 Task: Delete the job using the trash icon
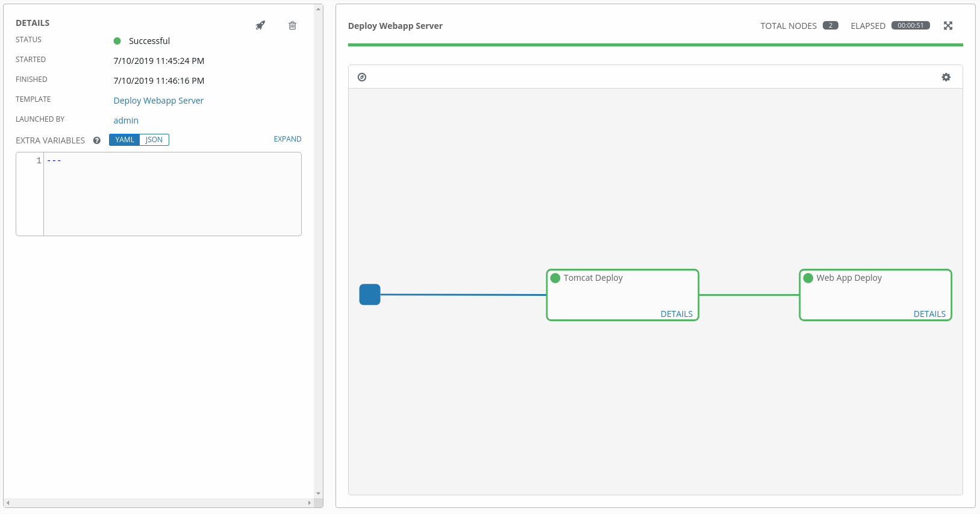pos(292,25)
